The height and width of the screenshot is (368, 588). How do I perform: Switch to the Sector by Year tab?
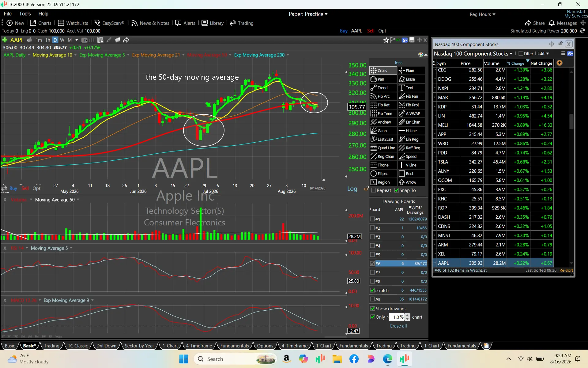coord(139,346)
